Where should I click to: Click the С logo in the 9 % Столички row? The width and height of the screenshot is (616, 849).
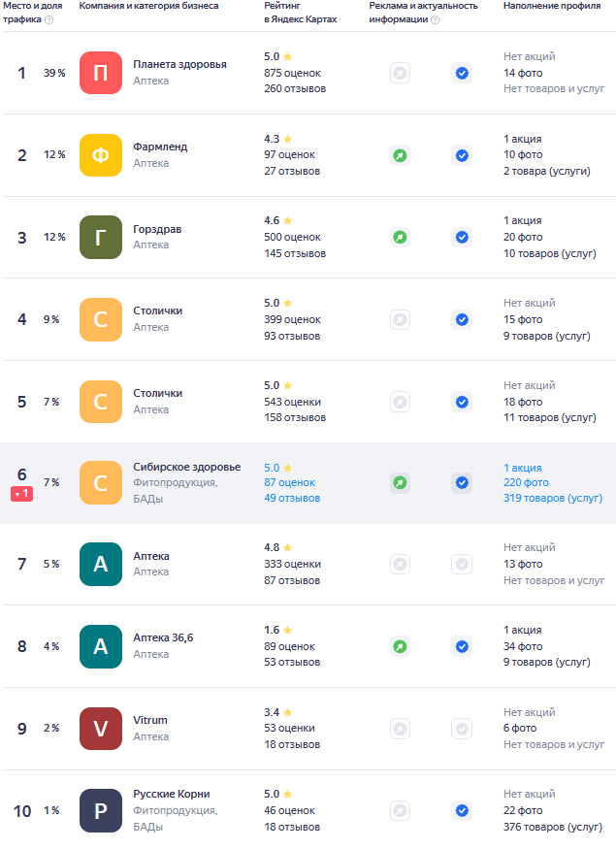[x=101, y=319]
